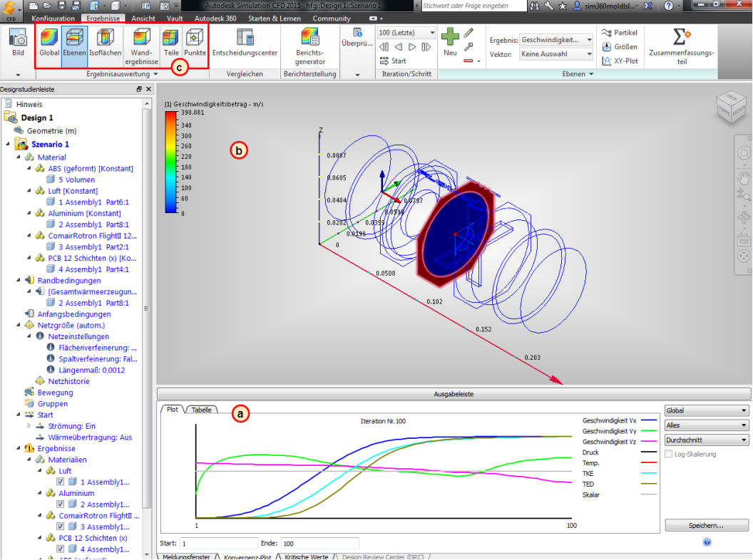Start iteration animation with Start
Screen dimensions: 753x560
[393, 61]
